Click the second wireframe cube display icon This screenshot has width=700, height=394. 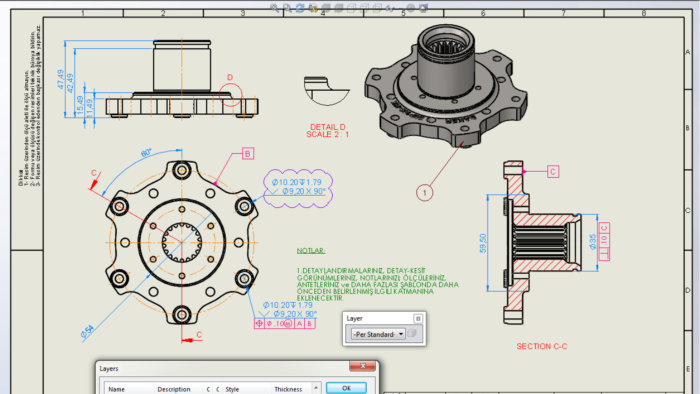(364, 8)
